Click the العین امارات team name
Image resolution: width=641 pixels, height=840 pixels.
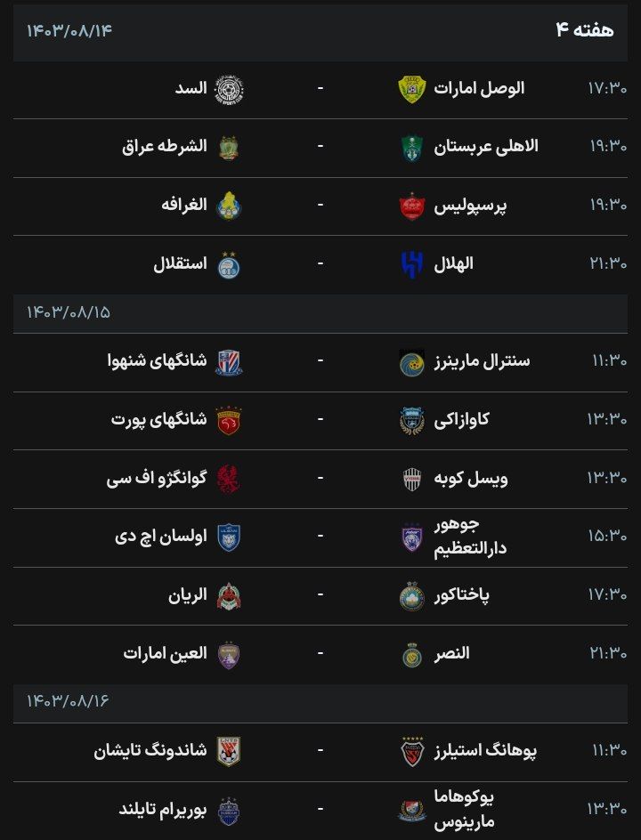[165, 654]
